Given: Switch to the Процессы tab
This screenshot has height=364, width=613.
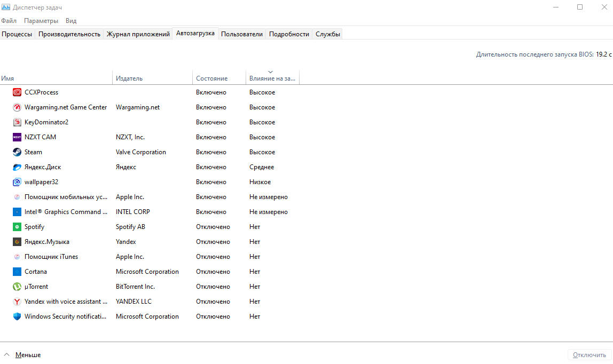Looking at the screenshot, I should 17,34.
